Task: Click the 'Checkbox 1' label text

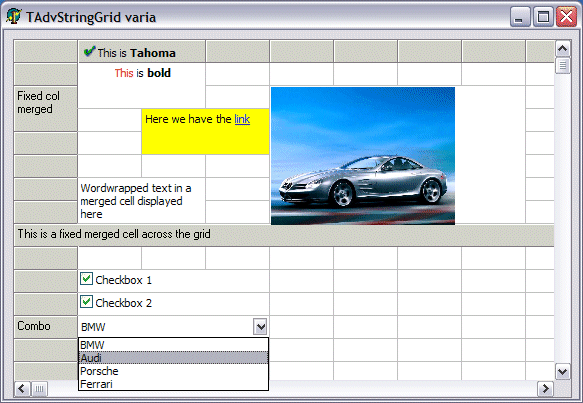Action: tap(123, 280)
